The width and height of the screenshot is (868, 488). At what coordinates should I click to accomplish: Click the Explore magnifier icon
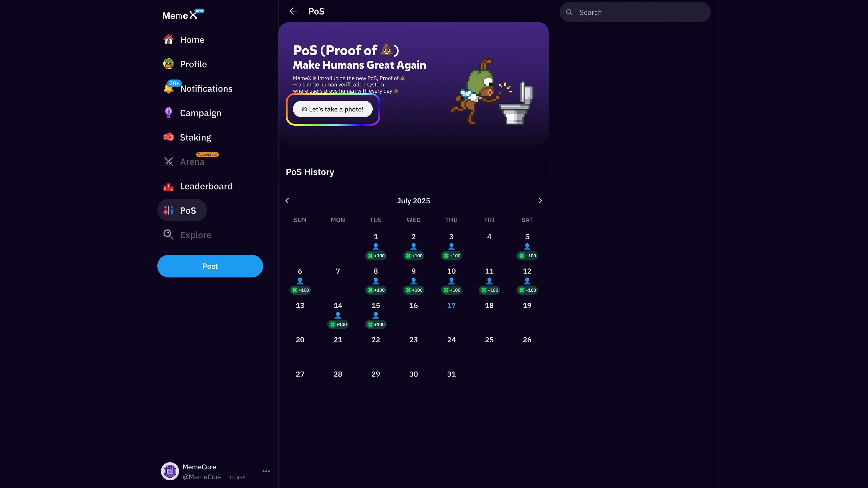(x=168, y=235)
